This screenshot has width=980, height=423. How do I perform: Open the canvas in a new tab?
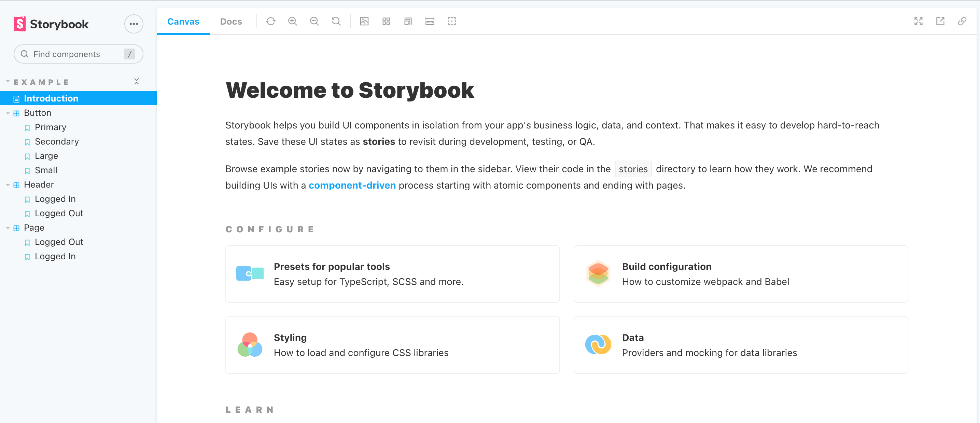[x=940, y=21]
